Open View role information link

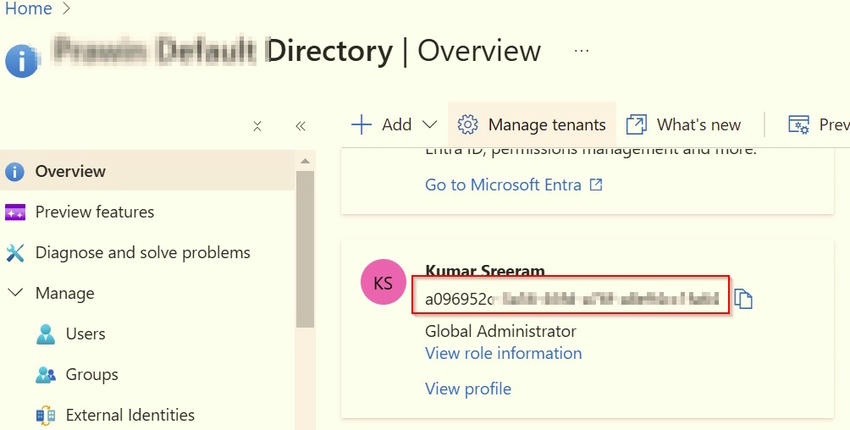coord(503,353)
